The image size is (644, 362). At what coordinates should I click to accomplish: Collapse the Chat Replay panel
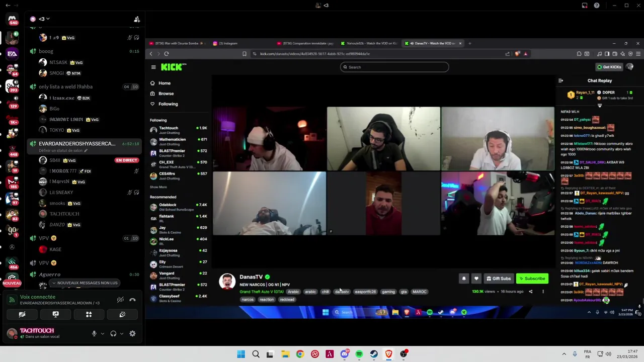pyautogui.click(x=560, y=80)
